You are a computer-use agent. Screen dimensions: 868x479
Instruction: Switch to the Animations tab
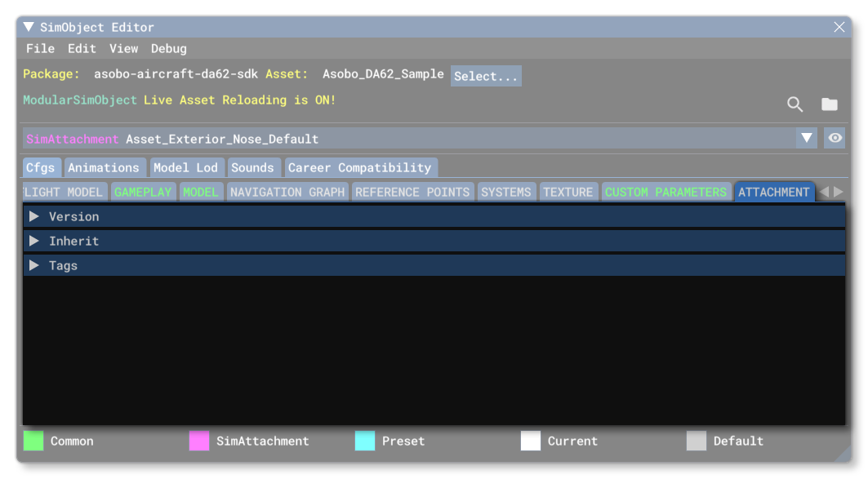point(105,167)
